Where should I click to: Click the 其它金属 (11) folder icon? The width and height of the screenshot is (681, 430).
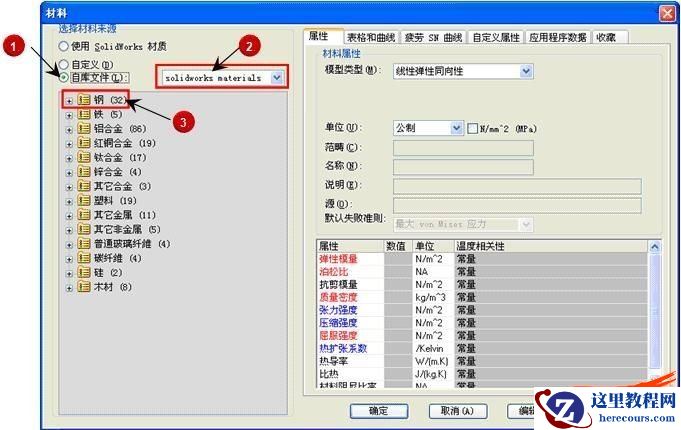click(x=83, y=215)
